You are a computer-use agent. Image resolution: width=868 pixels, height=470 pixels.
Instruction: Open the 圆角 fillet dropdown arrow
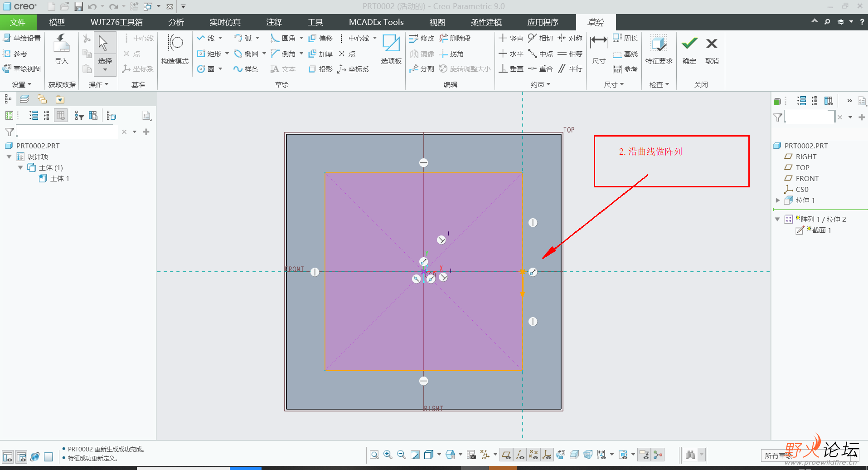click(x=301, y=39)
